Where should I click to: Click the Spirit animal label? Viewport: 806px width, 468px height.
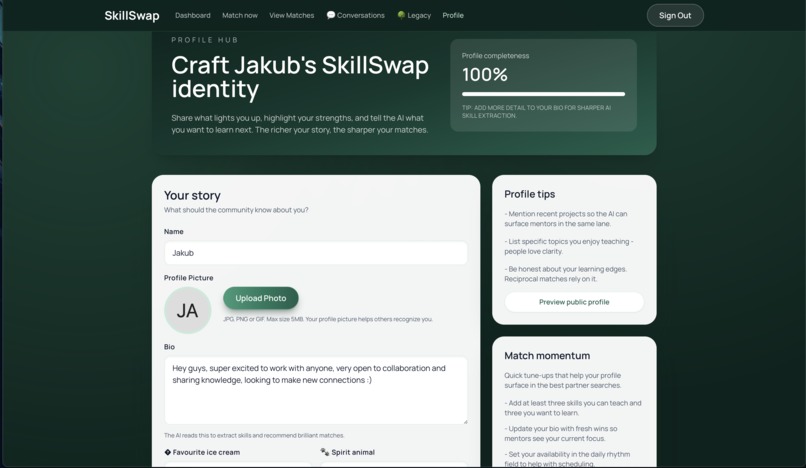tap(353, 453)
